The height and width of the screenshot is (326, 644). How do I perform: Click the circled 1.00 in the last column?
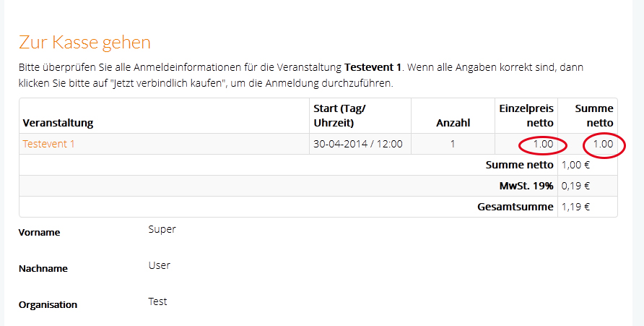603,144
